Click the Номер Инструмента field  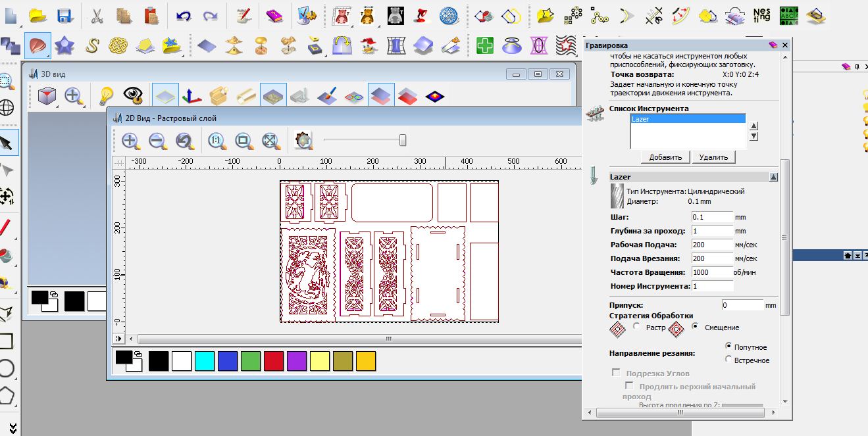point(712,286)
